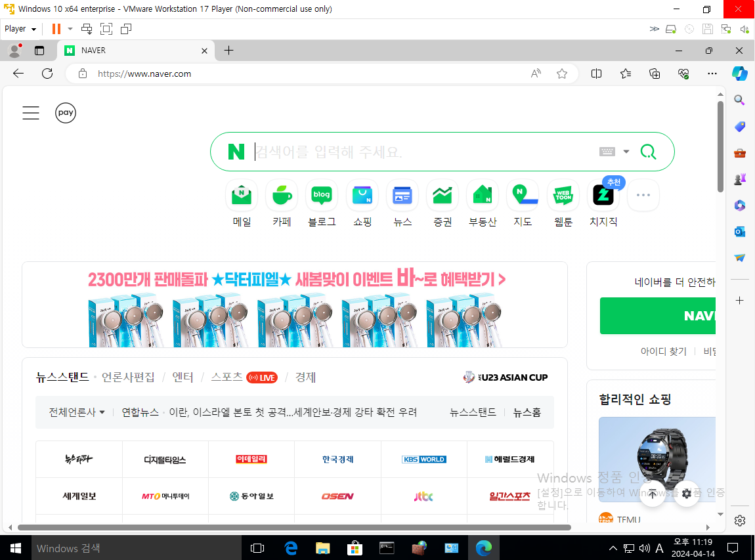755x560 pixels.
Task: Expand the 전체언론사 dropdown
Action: click(77, 412)
